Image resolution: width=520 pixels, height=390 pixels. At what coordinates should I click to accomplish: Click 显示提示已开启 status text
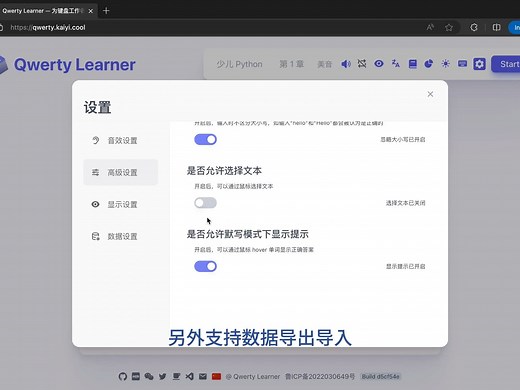point(405,266)
